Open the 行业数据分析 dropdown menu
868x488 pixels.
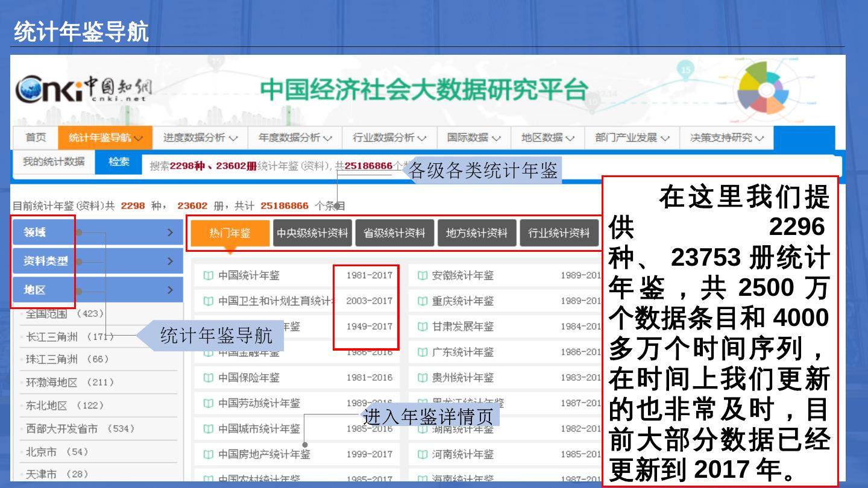[389, 138]
